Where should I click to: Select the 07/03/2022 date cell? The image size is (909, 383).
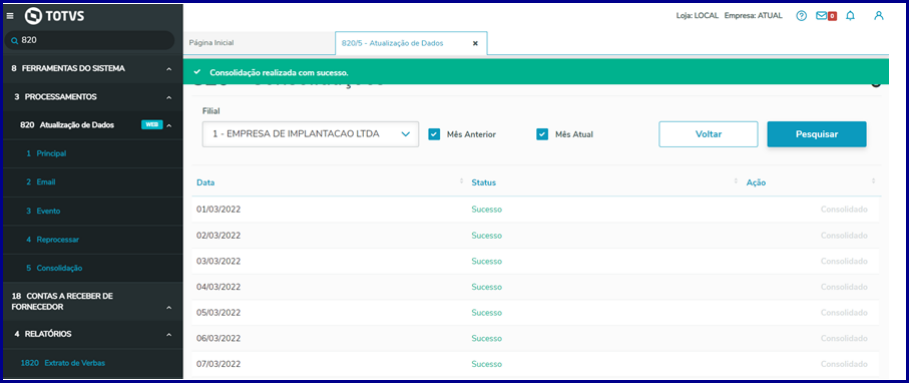219,364
